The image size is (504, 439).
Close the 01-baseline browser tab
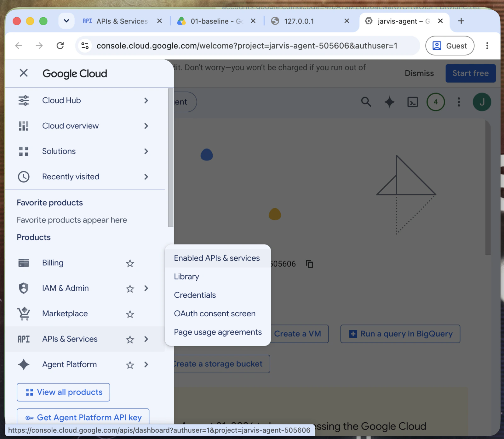pyautogui.click(x=253, y=21)
